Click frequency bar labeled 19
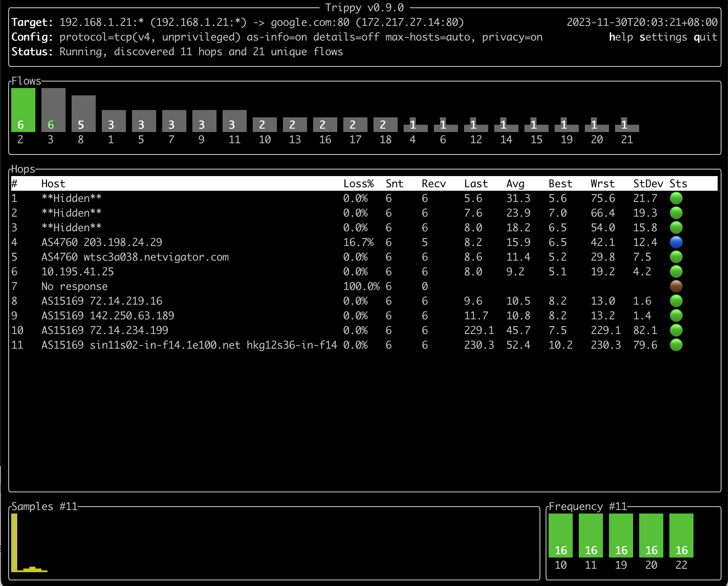The width and height of the screenshot is (728, 586). pos(621,536)
